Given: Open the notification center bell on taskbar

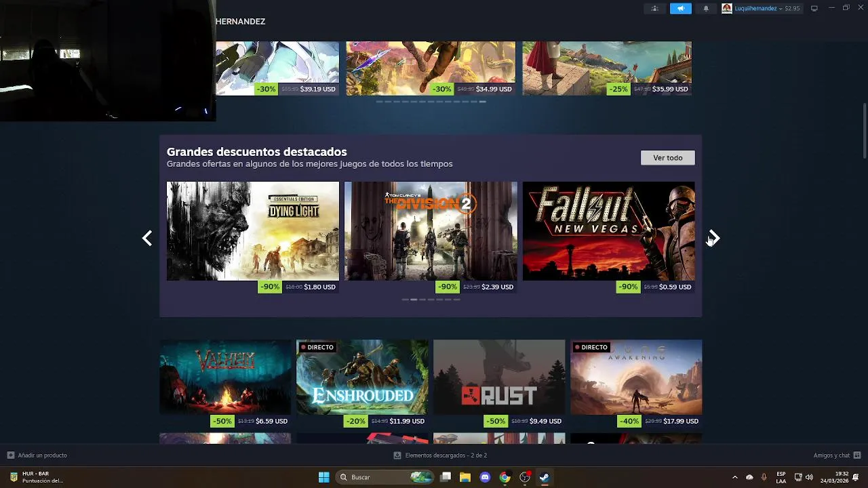Looking at the screenshot, I should [856, 477].
